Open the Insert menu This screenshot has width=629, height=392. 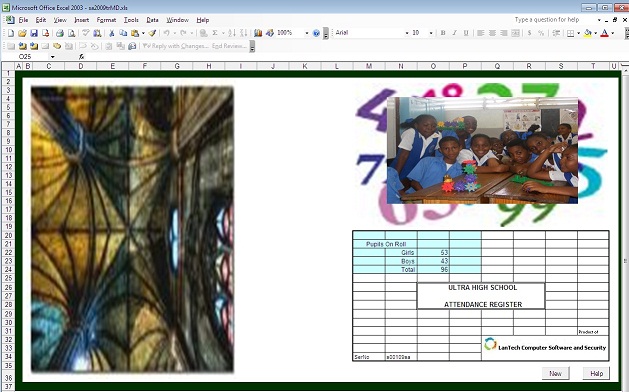tap(81, 20)
